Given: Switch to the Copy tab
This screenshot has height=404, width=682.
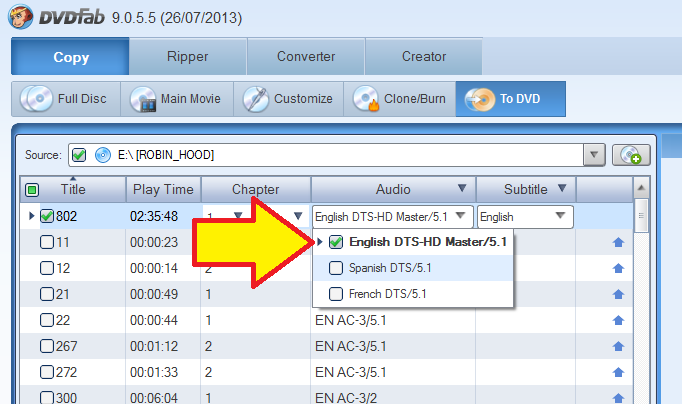Looking at the screenshot, I should [x=70, y=56].
